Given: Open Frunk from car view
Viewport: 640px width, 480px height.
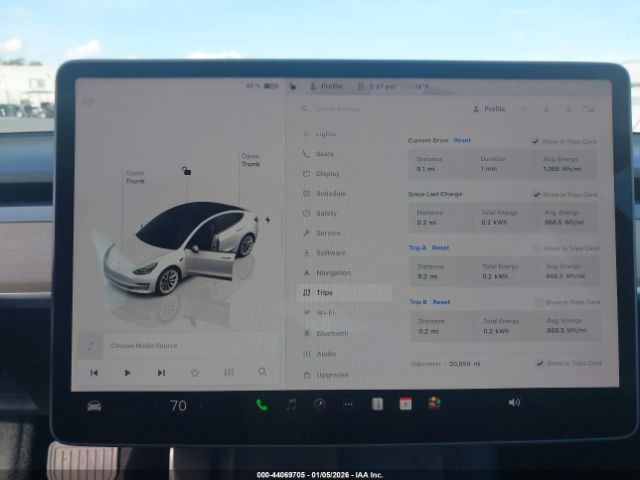Looking at the screenshot, I should point(136,177).
